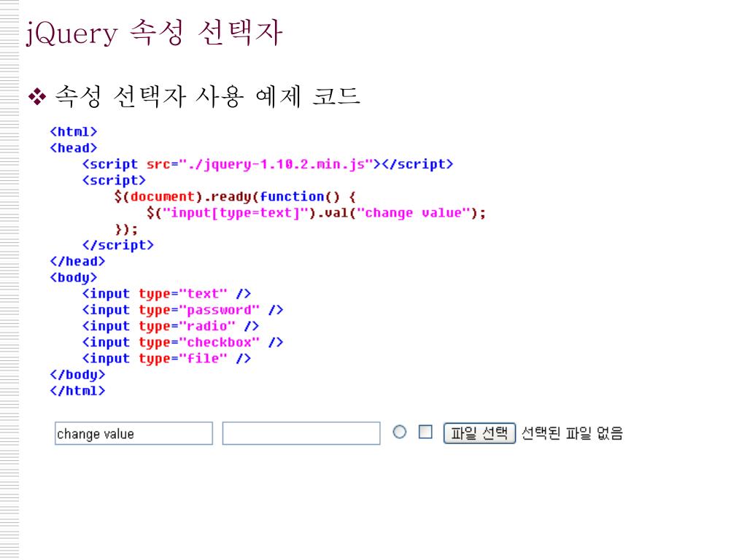Click the empty password input field
The width and height of the screenshot is (747, 560).
[301, 433]
